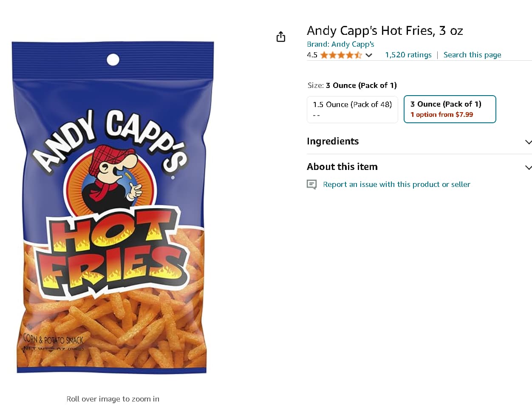Click the Search this page link
This screenshot has width=532, height=407.
pyautogui.click(x=472, y=55)
